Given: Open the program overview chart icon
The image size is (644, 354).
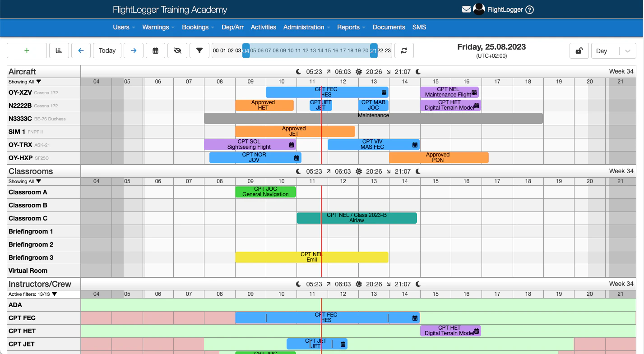Looking at the screenshot, I should 59,51.
